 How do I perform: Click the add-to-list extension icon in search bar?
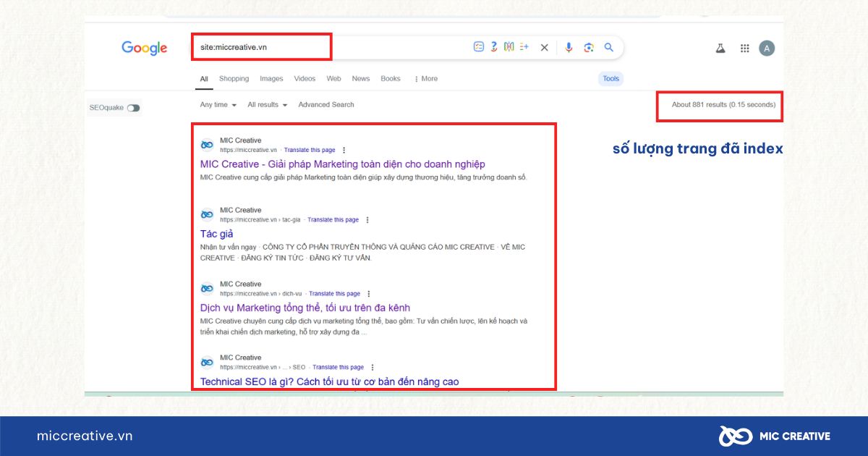524,47
